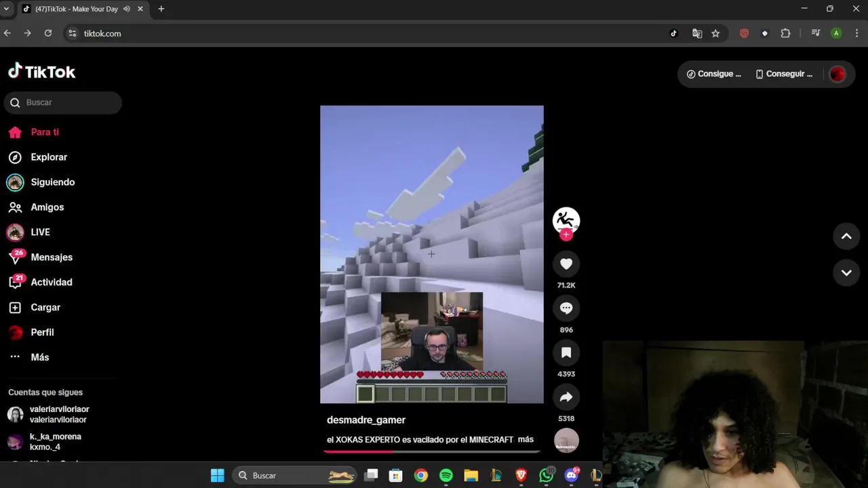Go back in browser history
Image resolution: width=868 pixels, height=488 pixels.
7,33
